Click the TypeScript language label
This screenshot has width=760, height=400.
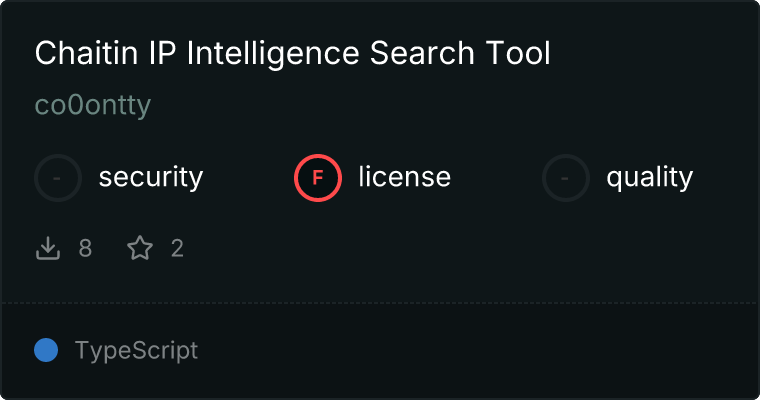[x=136, y=351]
